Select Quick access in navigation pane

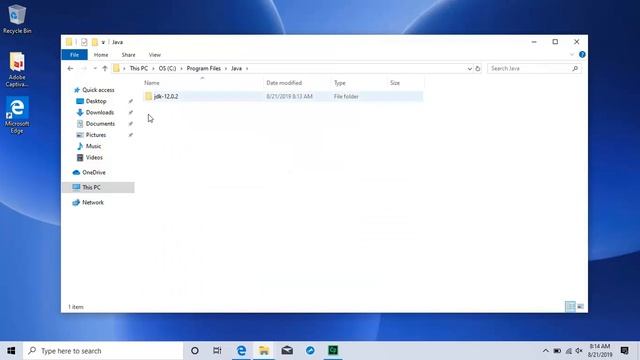pos(98,90)
